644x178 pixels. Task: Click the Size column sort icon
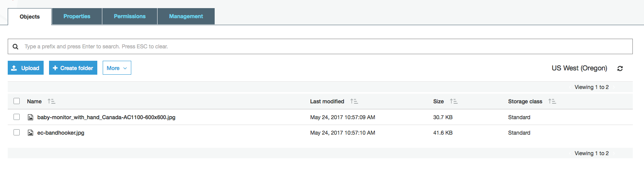pyautogui.click(x=454, y=101)
